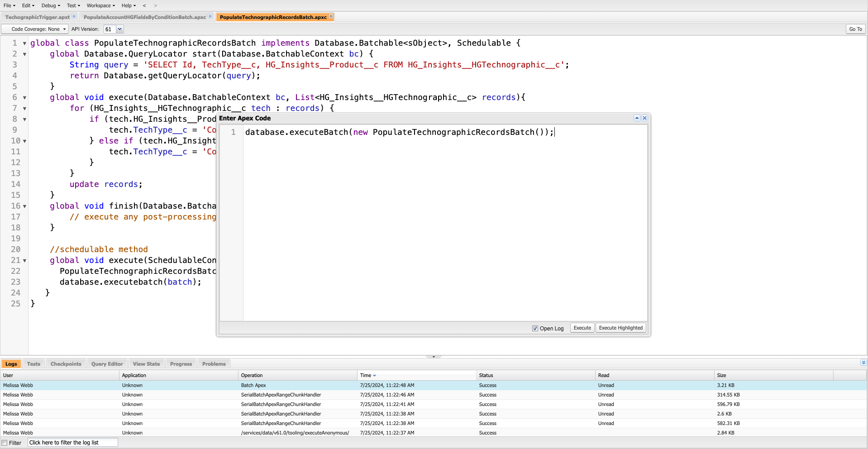
Task: Click the log filter text field
Action: (x=73, y=443)
